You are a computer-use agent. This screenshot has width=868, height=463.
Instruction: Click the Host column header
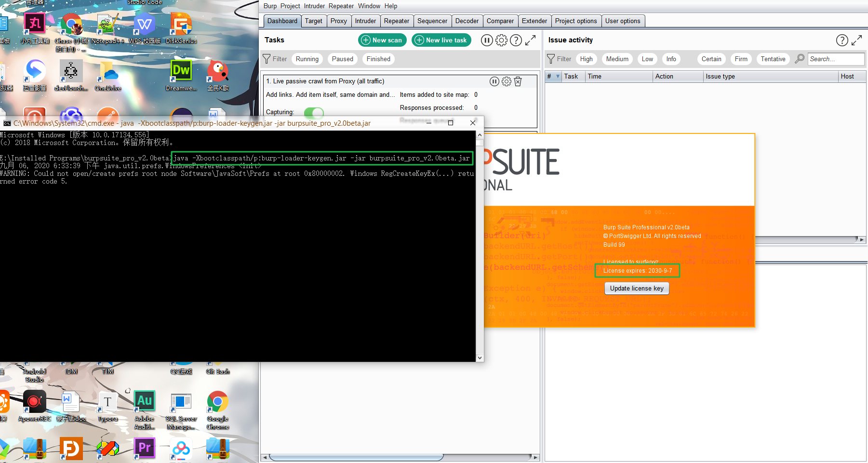852,77
